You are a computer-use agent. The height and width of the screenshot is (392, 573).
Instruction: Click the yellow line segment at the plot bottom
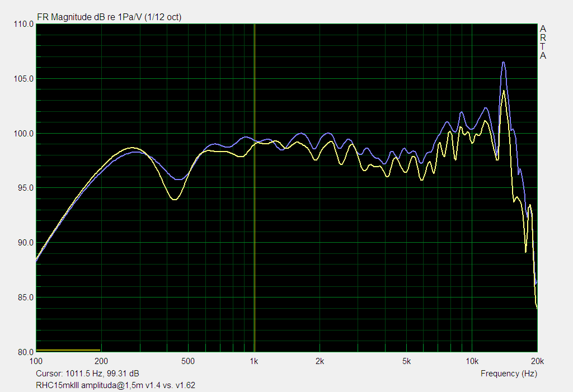(68, 350)
